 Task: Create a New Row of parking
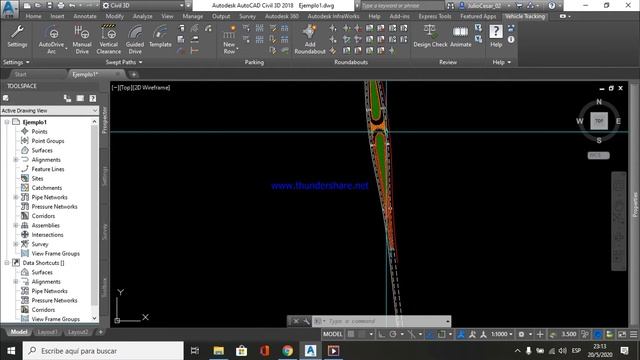(229, 39)
